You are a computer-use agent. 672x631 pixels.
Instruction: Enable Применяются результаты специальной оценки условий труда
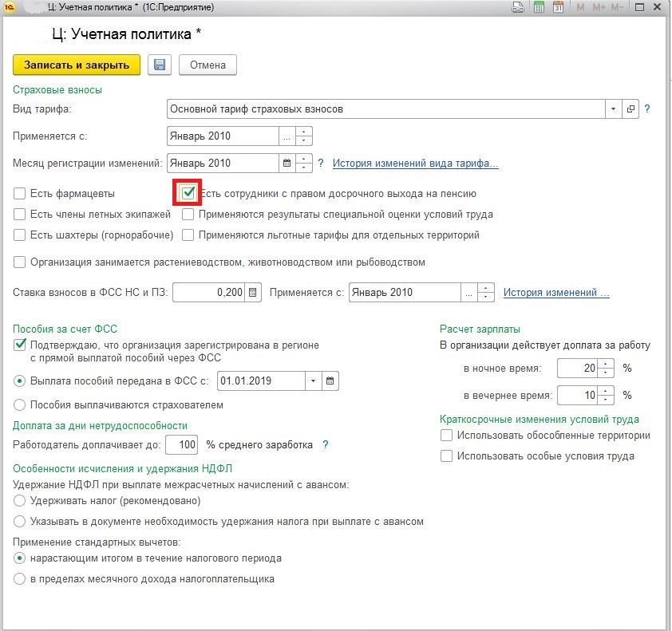[188, 214]
